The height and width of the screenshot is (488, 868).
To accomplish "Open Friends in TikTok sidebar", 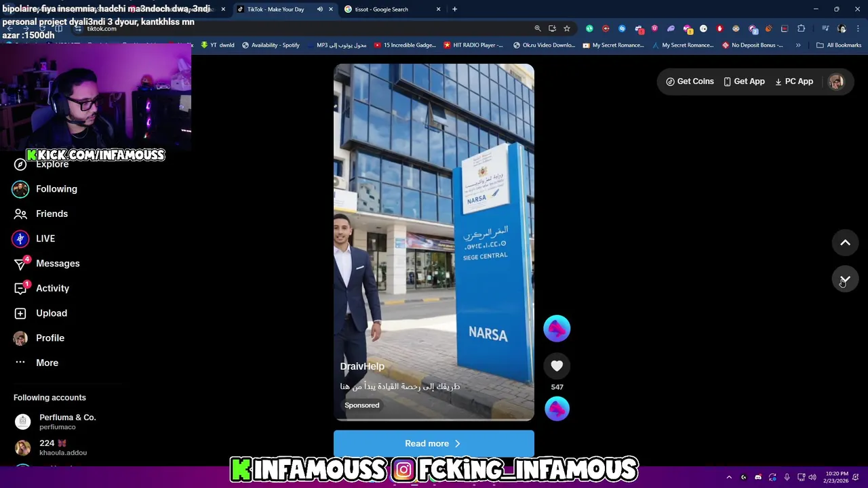I will (41, 213).
